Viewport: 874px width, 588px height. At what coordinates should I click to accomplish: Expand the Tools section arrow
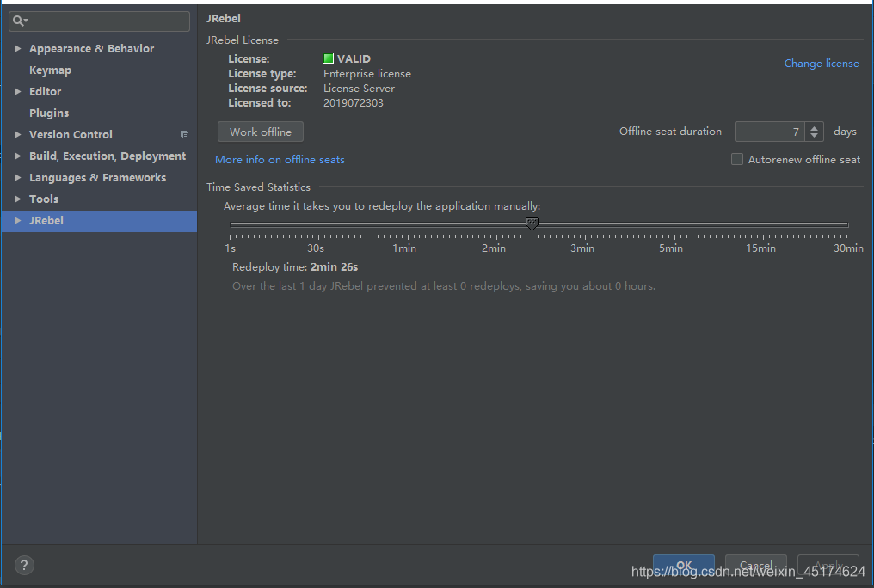coord(17,199)
